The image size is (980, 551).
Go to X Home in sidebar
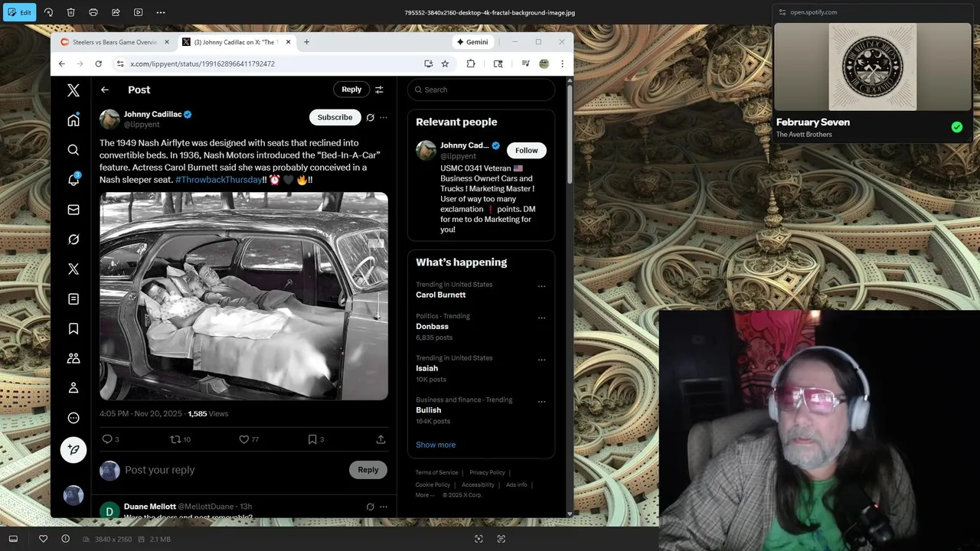pos(73,120)
